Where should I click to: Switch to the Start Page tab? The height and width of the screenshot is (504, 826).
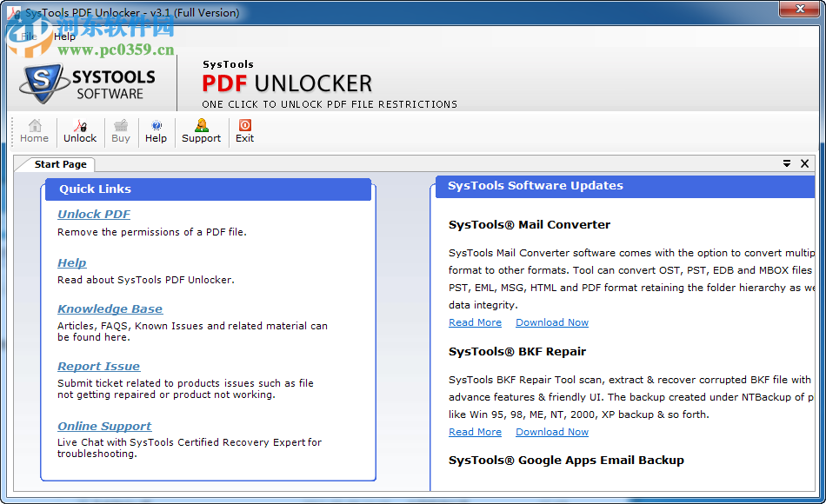click(61, 163)
